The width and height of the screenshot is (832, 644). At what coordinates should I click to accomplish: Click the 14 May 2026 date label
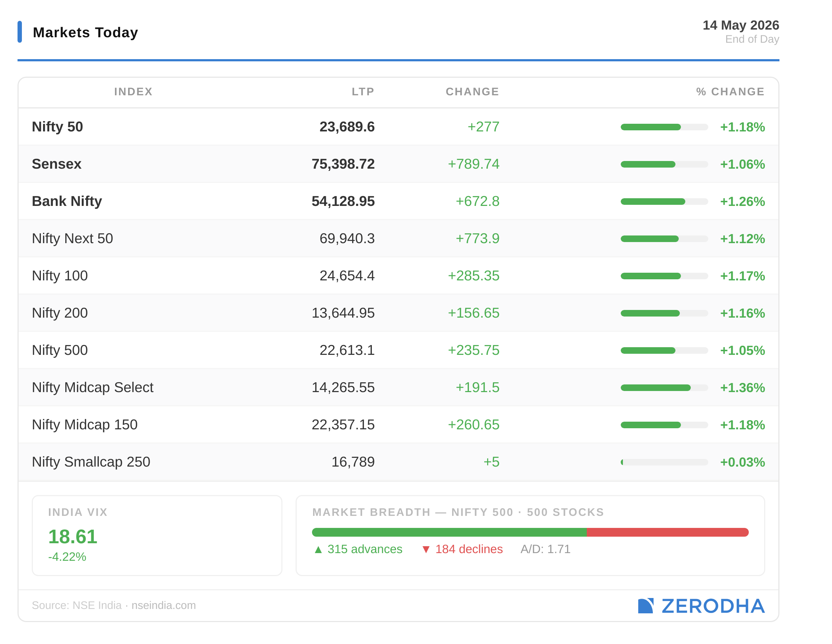740,25
